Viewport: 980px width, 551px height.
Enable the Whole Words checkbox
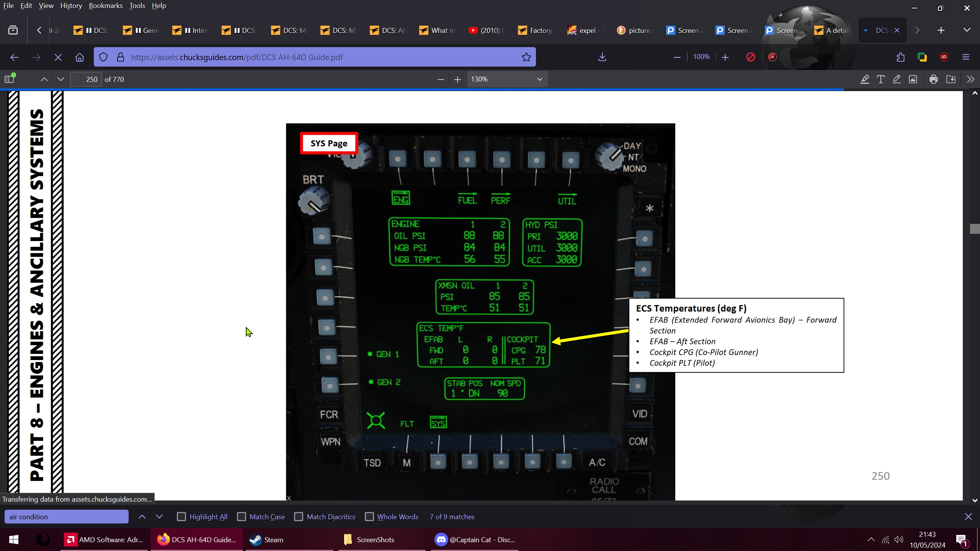tap(369, 517)
